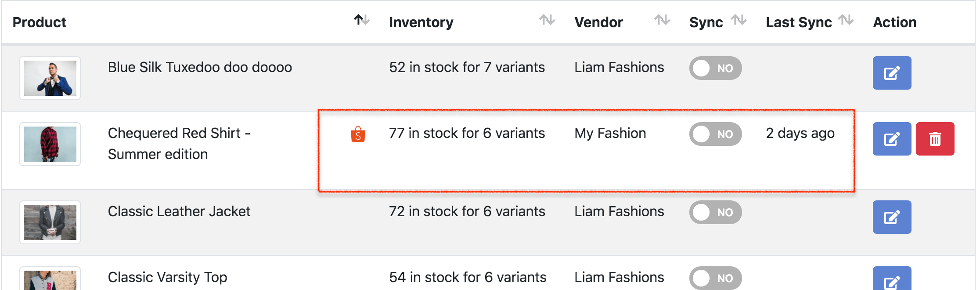The image size is (980, 290).
Task: Click the Shopee bag icon
Action: 358,134
